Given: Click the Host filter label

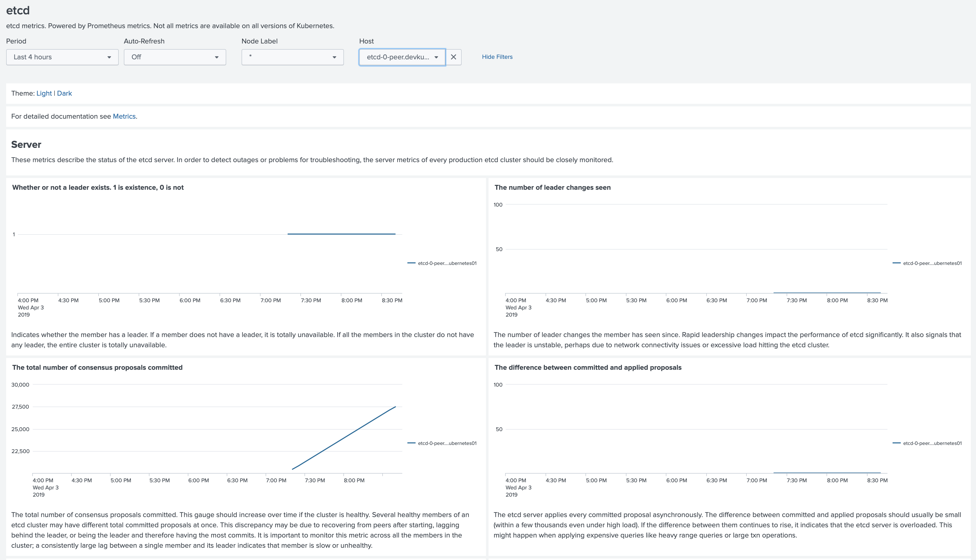Looking at the screenshot, I should coord(366,41).
